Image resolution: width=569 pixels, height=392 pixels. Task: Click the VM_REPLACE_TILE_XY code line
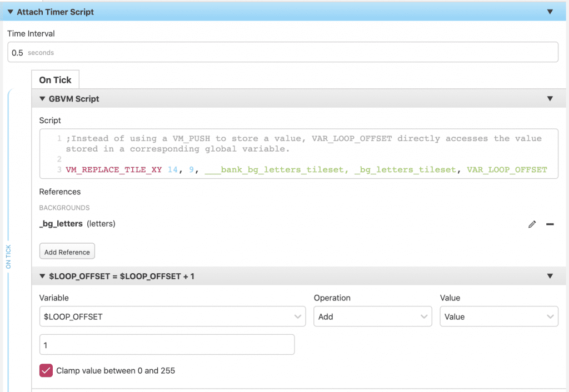306,170
